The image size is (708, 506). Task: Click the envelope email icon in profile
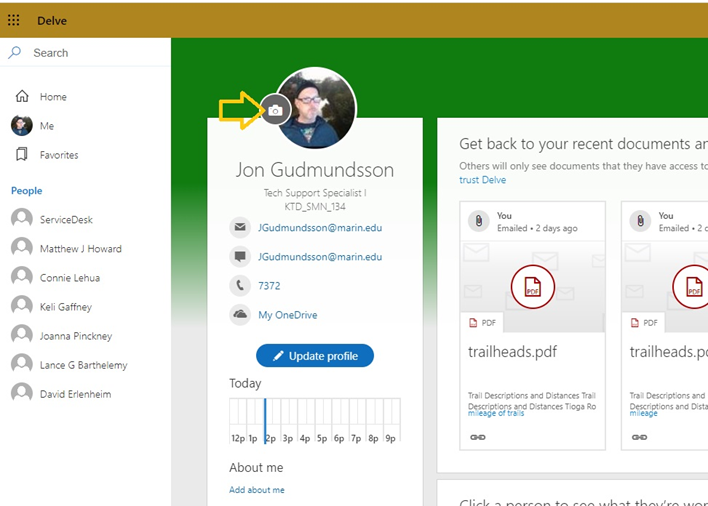[240, 228]
